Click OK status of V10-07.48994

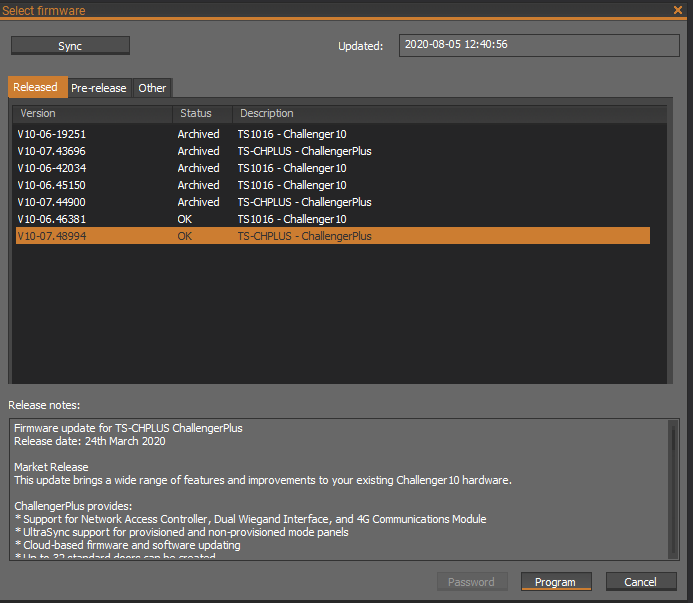click(185, 236)
